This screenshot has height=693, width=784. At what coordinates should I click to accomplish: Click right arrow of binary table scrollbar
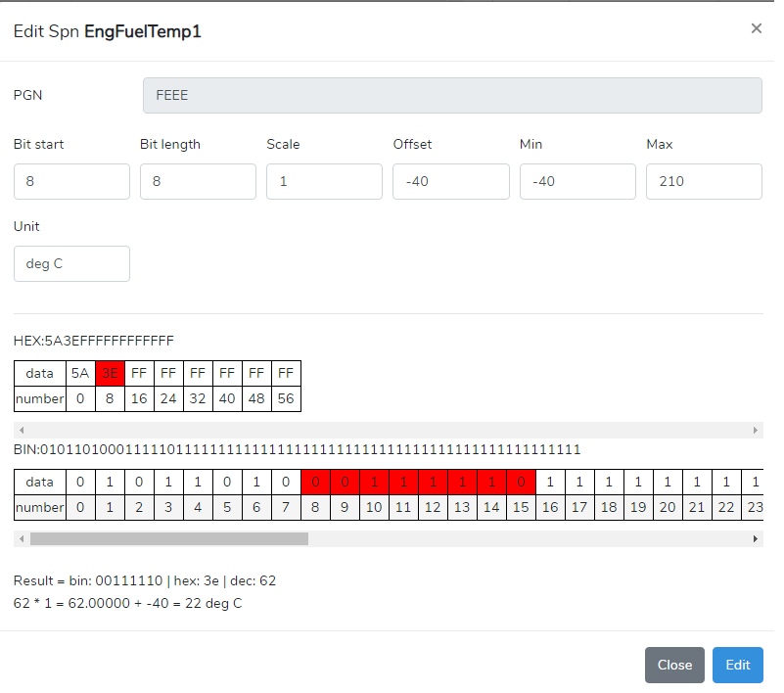[x=755, y=539]
